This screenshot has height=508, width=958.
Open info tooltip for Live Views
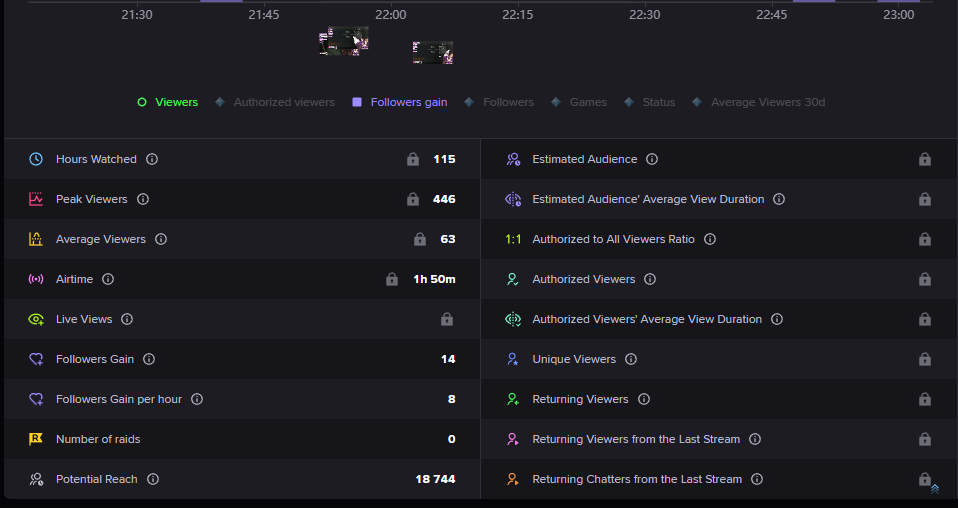(x=127, y=319)
